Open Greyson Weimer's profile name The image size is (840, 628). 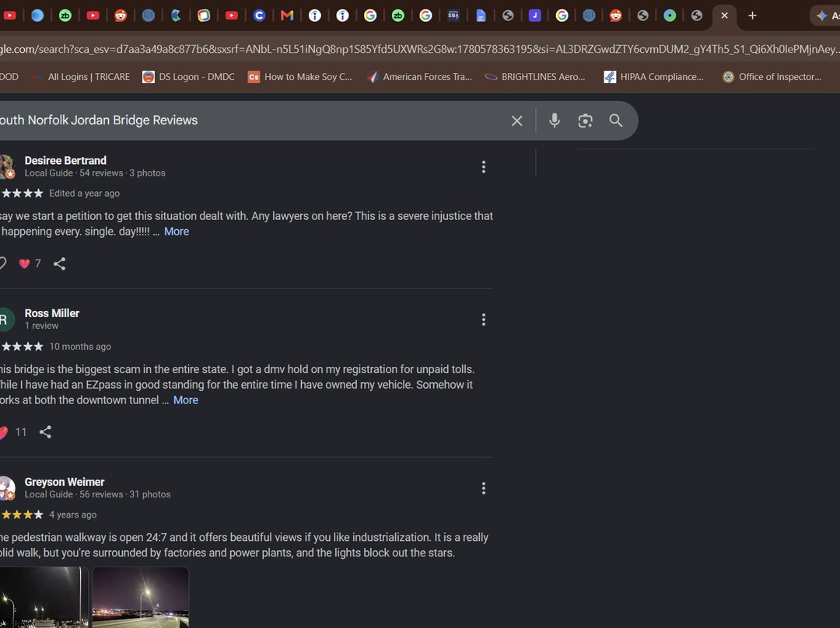pyautogui.click(x=65, y=482)
